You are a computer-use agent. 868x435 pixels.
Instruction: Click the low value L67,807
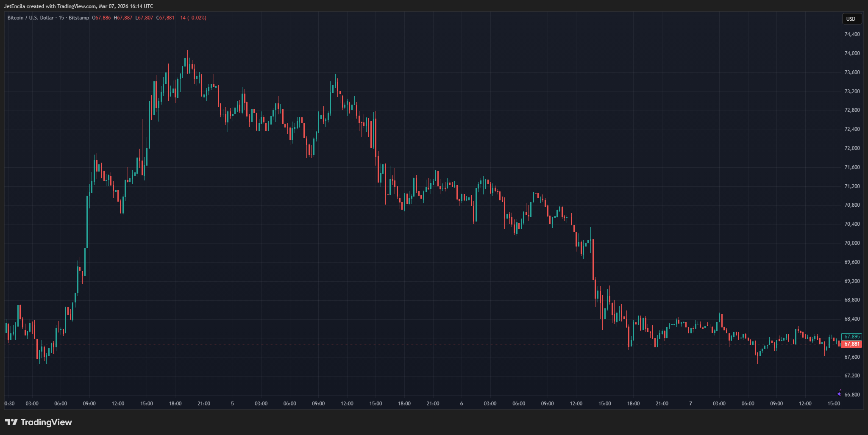coord(144,18)
